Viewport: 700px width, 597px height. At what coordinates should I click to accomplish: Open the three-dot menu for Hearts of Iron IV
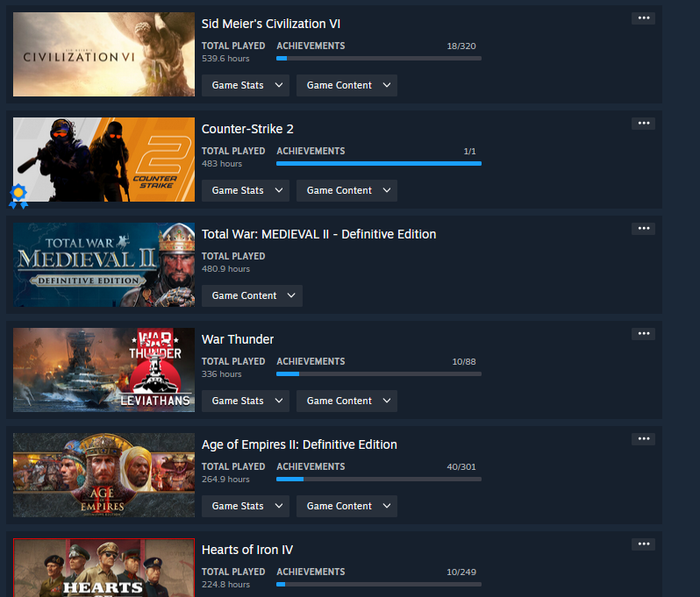pyautogui.click(x=643, y=544)
